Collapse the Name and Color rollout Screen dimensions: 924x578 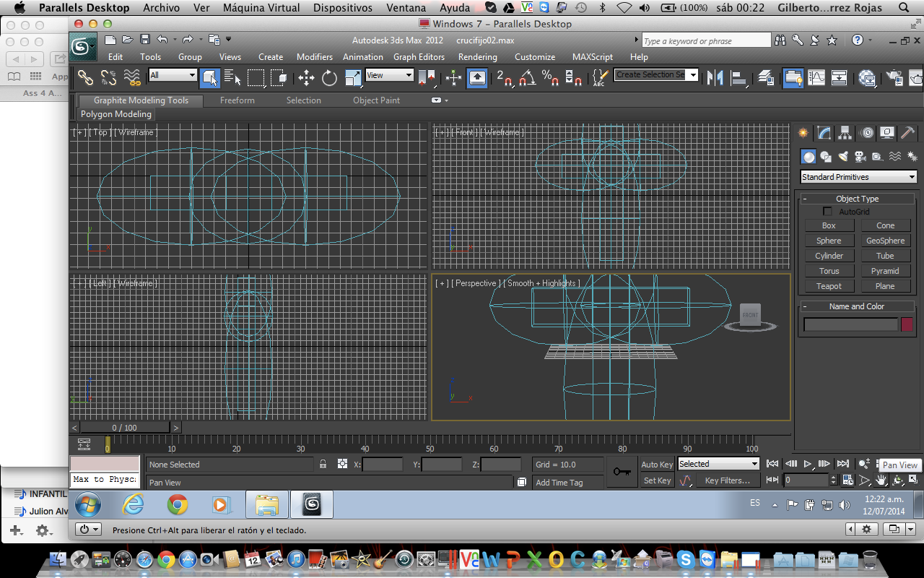coord(857,306)
